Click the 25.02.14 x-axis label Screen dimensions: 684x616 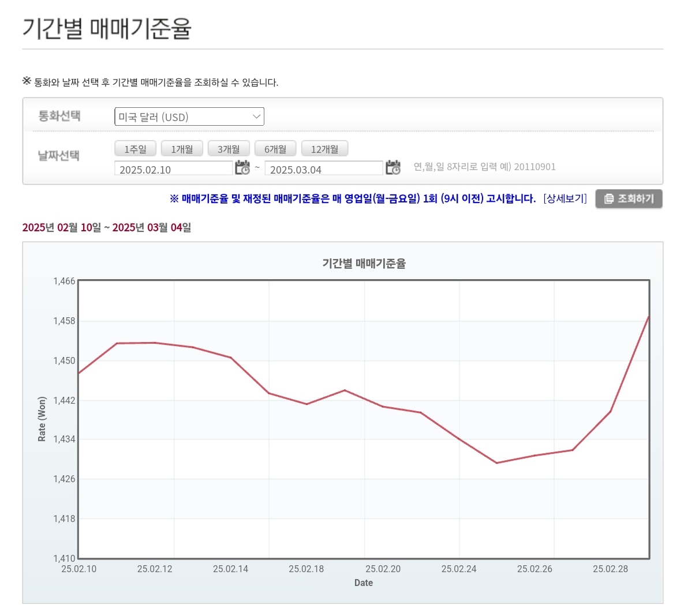(230, 569)
